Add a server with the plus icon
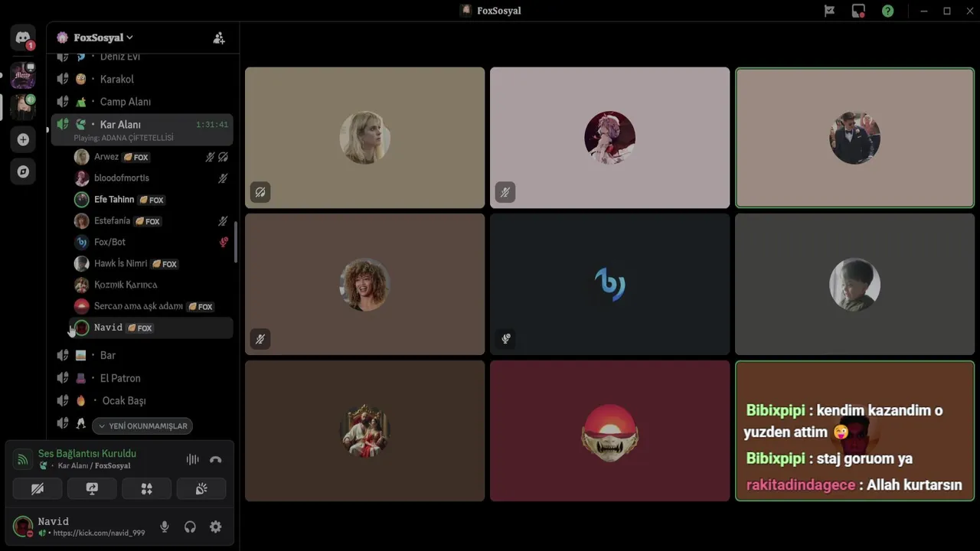Screen dimensions: 980x551 23,139
